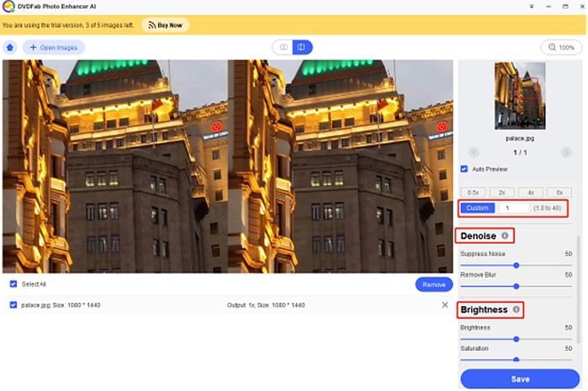Viewport: 588px width, 391px height.
Task: Click the Save button
Action: click(520, 378)
